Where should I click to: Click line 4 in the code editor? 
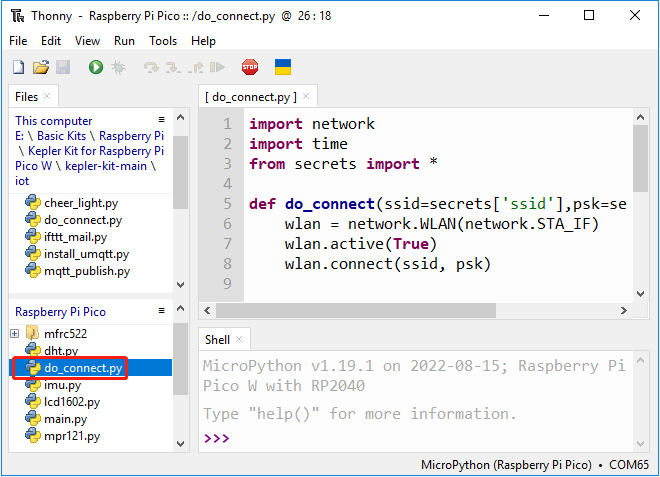point(438,184)
